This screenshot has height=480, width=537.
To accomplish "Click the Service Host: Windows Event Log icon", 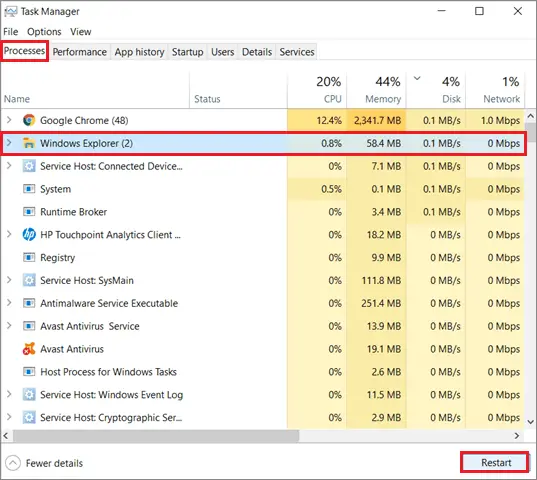I will [29, 395].
